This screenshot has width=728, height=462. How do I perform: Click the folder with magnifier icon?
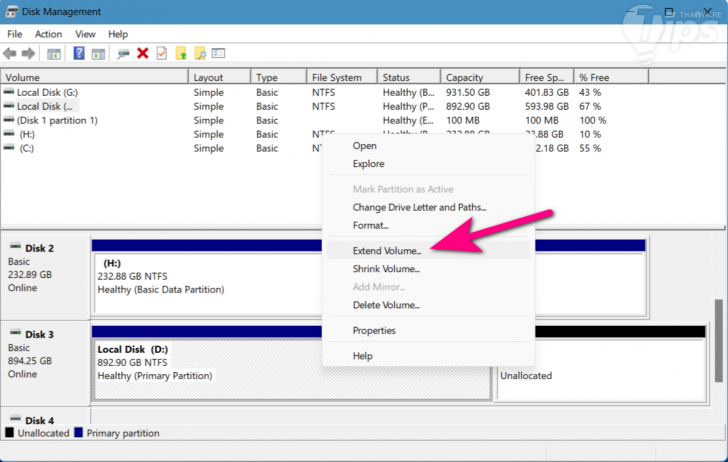200,53
